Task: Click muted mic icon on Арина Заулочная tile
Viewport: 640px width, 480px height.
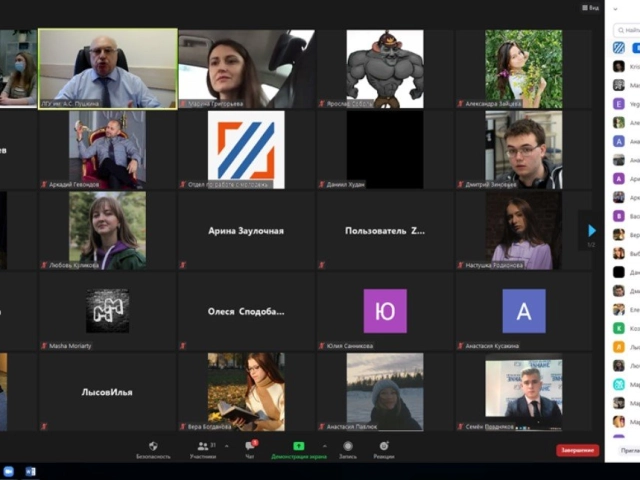Action: (183, 265)
